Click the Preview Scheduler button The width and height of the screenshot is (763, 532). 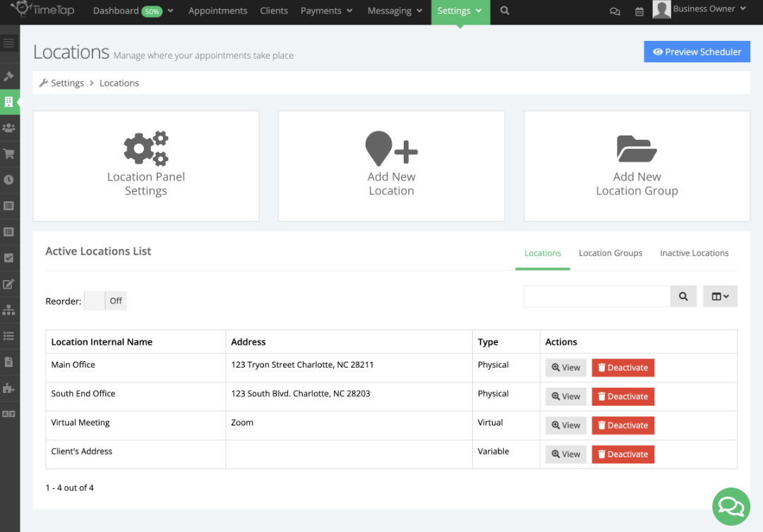pos(697,51)
